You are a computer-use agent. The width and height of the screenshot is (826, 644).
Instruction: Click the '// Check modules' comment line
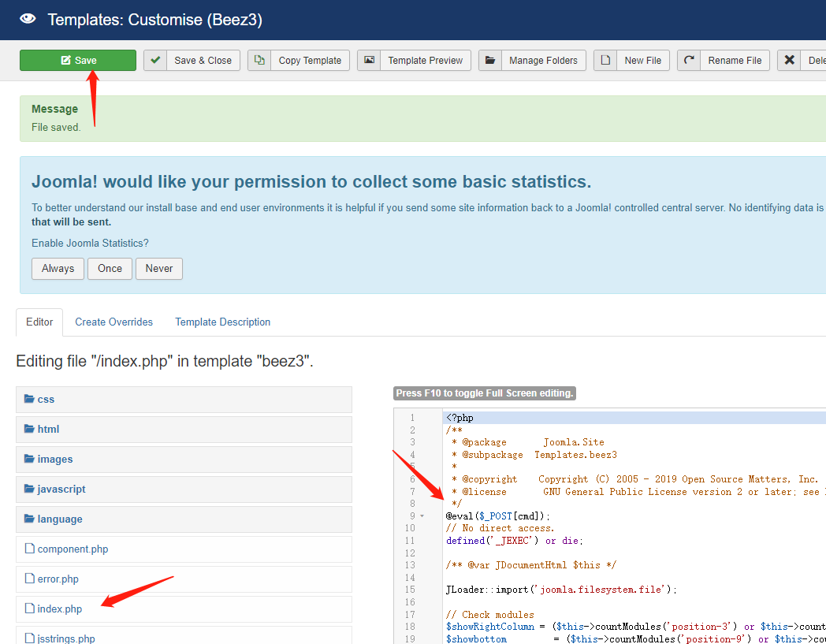pyautogui.click(x=490, y=615)
